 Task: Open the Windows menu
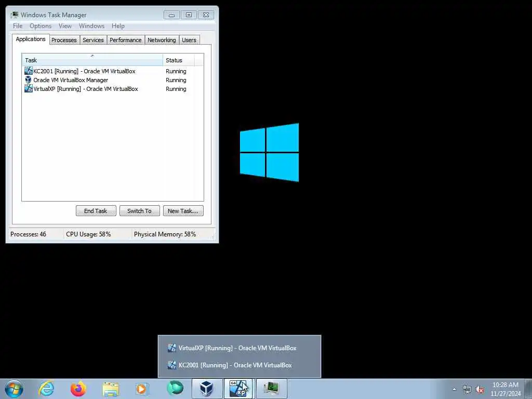[x=91, y=26]
